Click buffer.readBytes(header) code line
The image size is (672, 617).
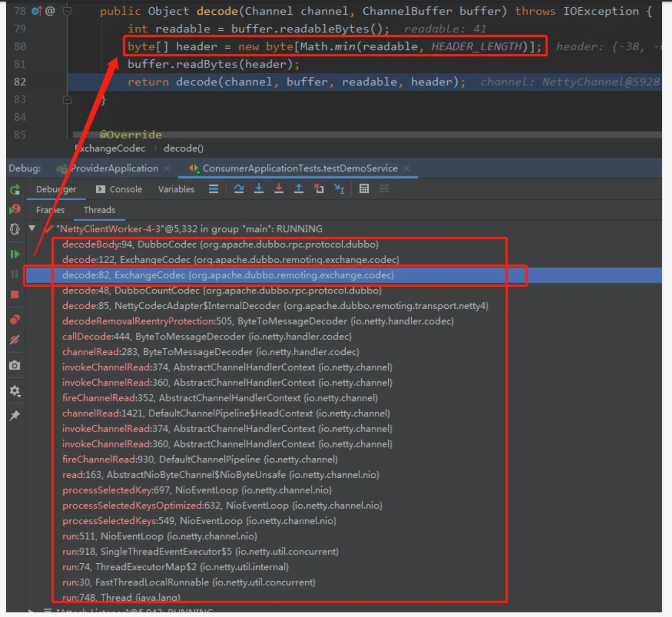[x=214, y=64]
